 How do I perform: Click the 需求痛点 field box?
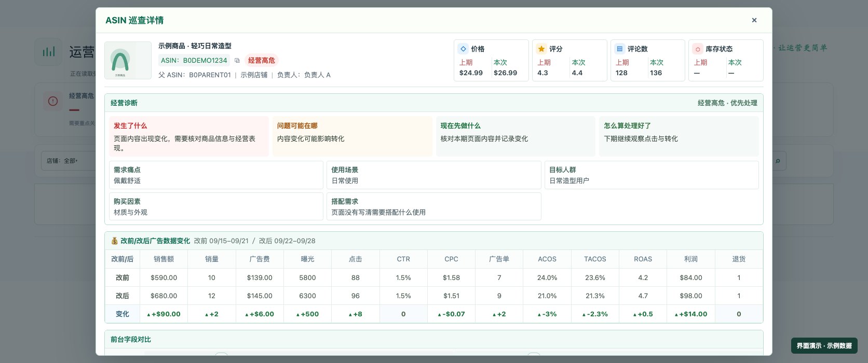click(x=216, y=175)
